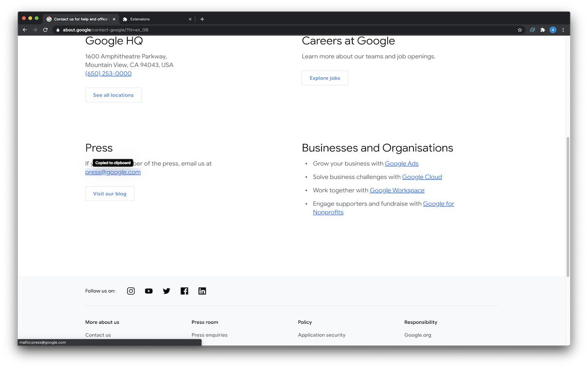Screen dimensions: 588x368
Task: Navigate back using the back arrow
Action: [x=24, y=29]
